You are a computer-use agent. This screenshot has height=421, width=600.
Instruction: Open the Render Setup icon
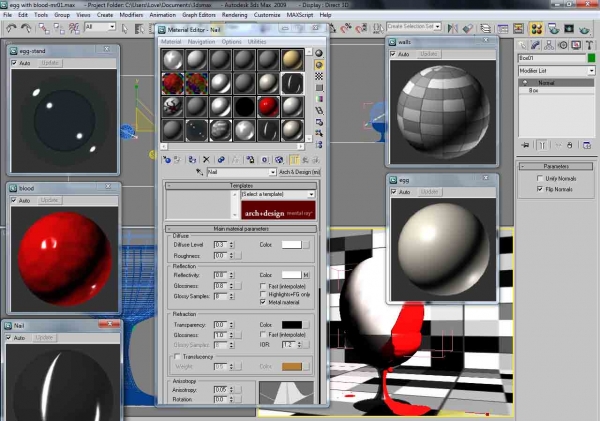[x=553, y=28]
